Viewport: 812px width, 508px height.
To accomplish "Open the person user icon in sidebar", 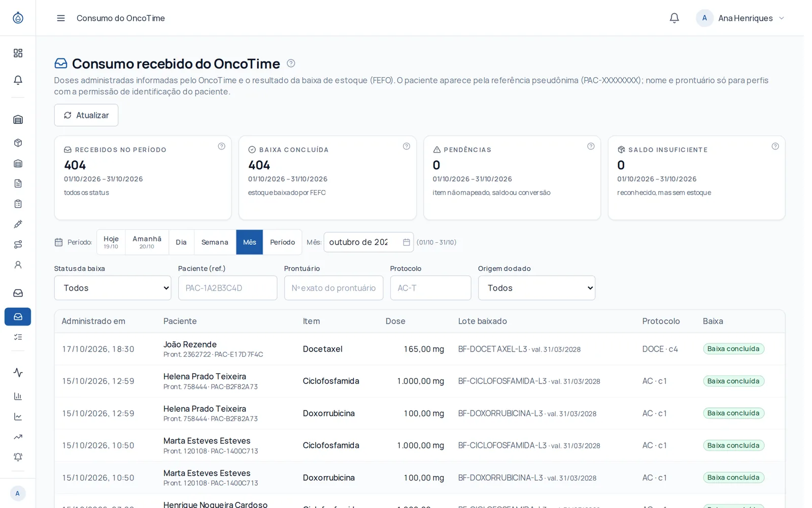I will tap(18, 265).
